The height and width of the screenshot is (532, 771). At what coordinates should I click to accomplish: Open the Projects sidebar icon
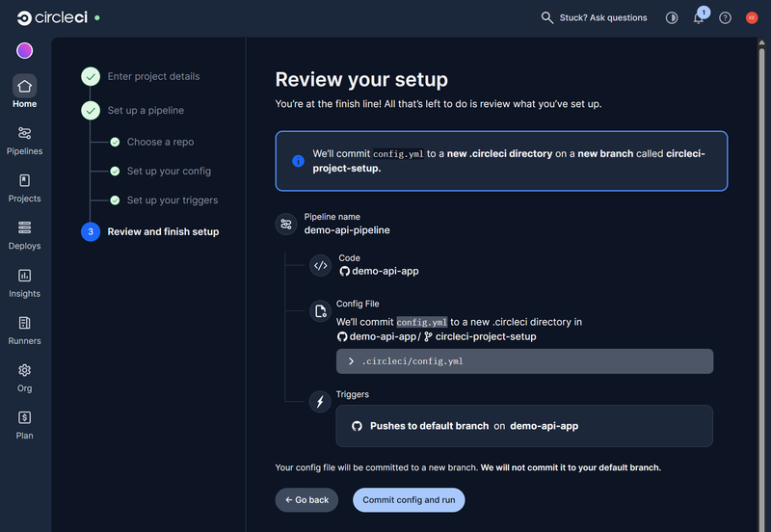tap(24, 181)
